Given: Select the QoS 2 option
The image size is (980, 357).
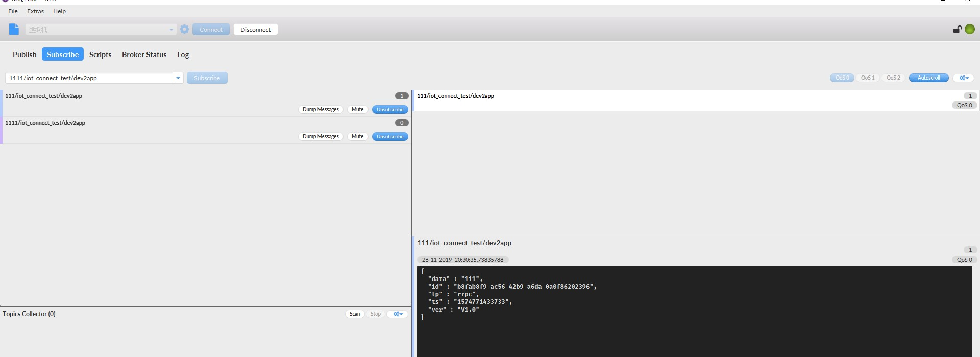Looking at the screenshot, I should [893, 78].
